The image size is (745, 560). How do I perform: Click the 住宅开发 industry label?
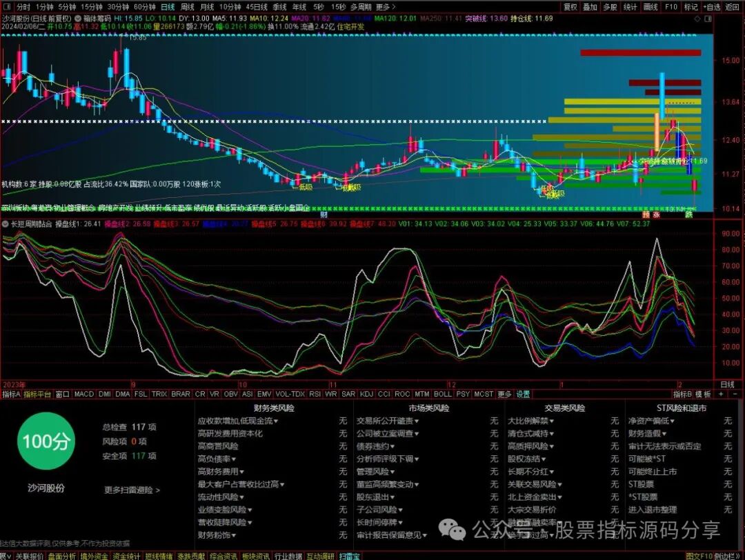pyautogui.click(x=350, y=27)
